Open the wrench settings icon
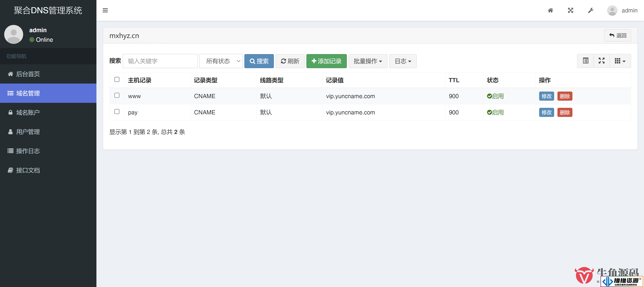Screen dimensions: 644x287 591,10
